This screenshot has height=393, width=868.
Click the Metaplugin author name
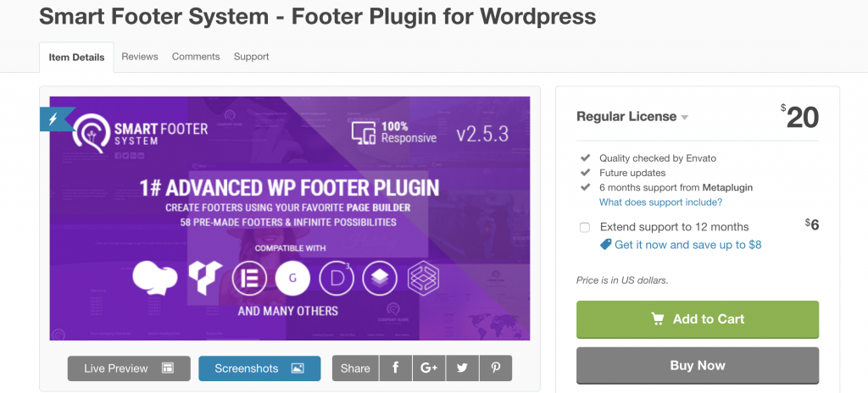727,188
